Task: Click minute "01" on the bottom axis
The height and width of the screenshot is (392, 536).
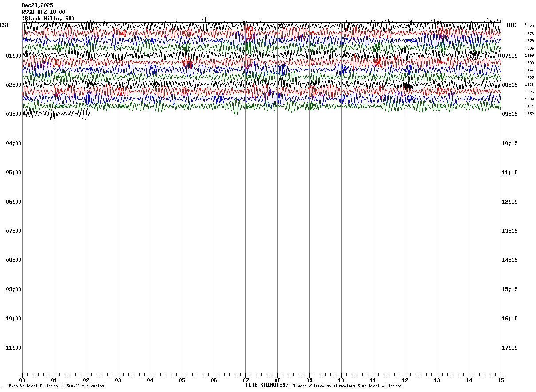Action: click(54, 380)
